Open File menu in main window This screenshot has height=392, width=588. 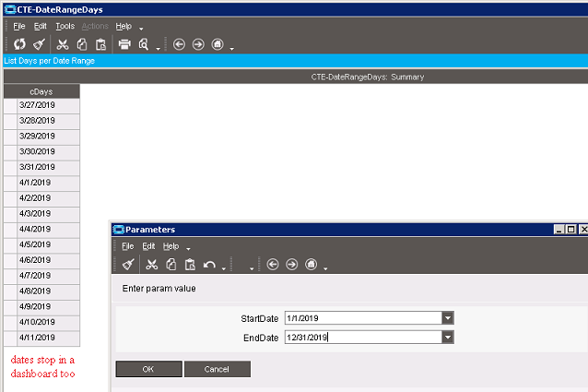tap(19, 26)
